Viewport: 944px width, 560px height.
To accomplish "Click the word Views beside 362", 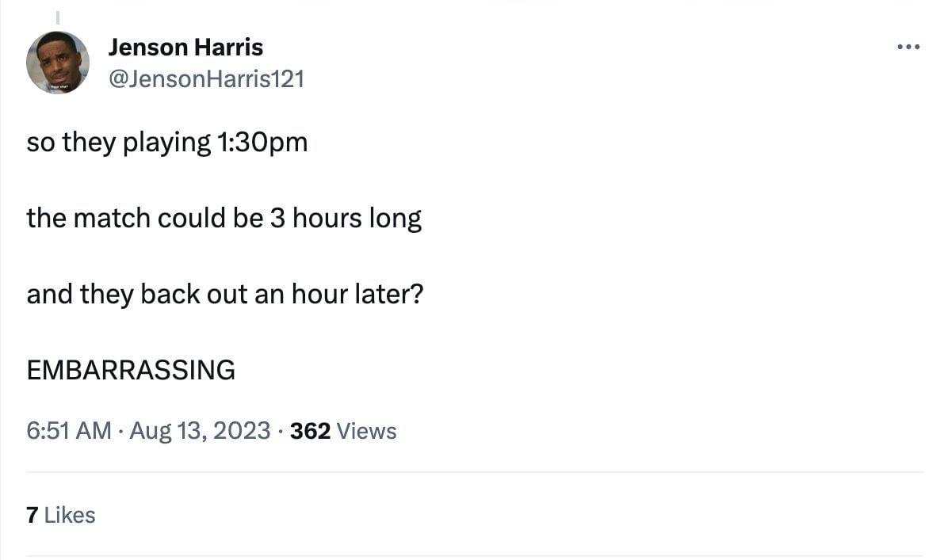I will 366,431.
